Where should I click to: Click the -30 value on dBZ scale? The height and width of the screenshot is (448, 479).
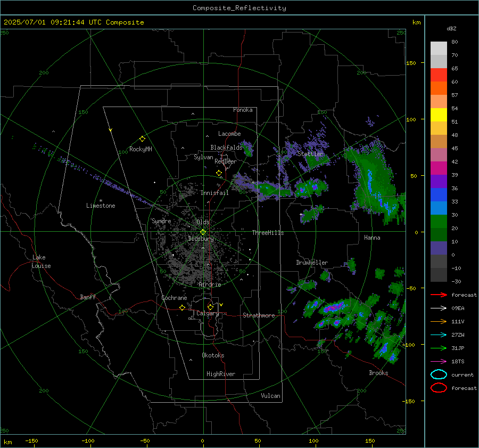[456, 282]
